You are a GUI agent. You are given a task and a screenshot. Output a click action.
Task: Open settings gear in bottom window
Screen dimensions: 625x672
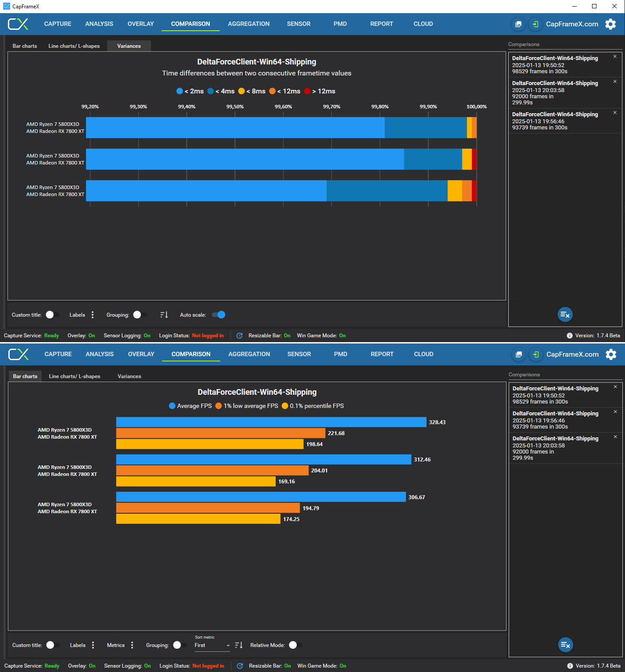(x=611, y=354)
